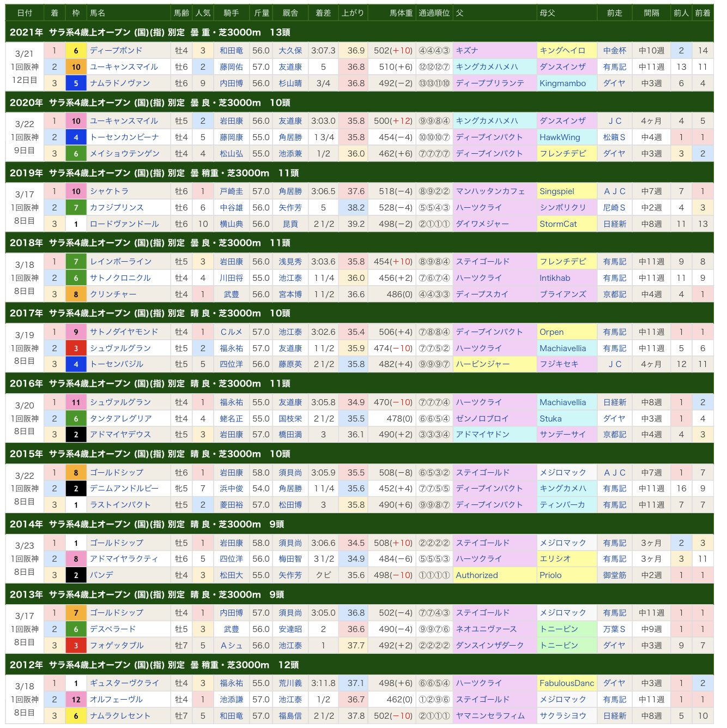This screenshot has height=728, width=727.
Task: Open dam sire link StormCat
Action: [x=558, y=224]
